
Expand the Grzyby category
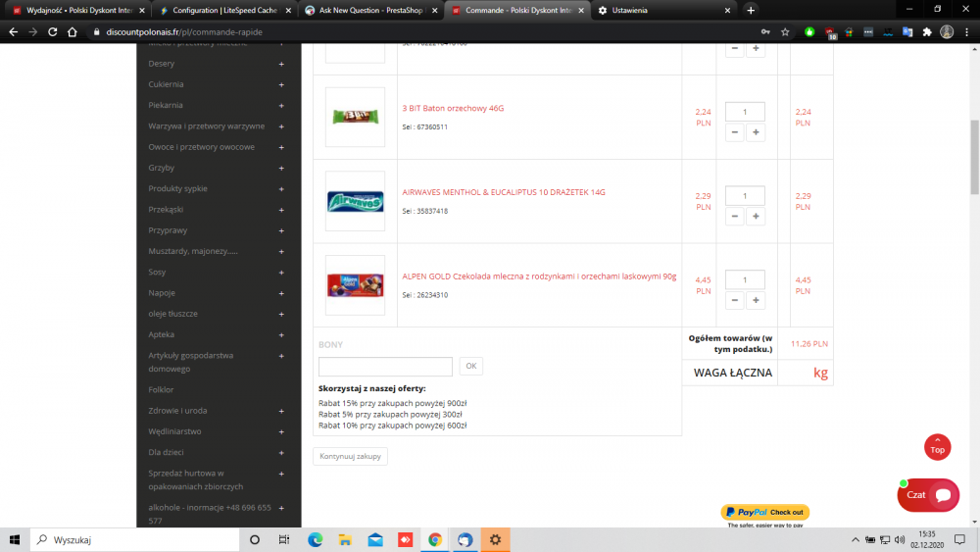(x=281, y=169)
